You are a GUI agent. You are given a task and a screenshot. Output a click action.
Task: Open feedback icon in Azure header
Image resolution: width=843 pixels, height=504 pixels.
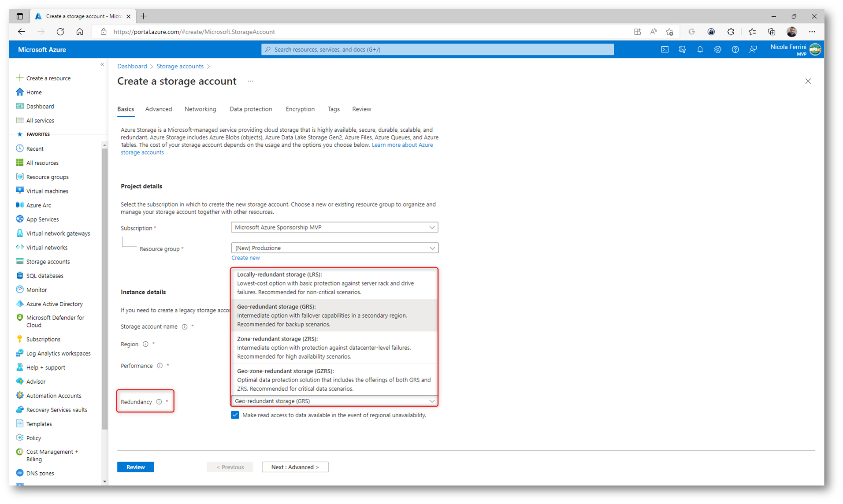(753, 50)
